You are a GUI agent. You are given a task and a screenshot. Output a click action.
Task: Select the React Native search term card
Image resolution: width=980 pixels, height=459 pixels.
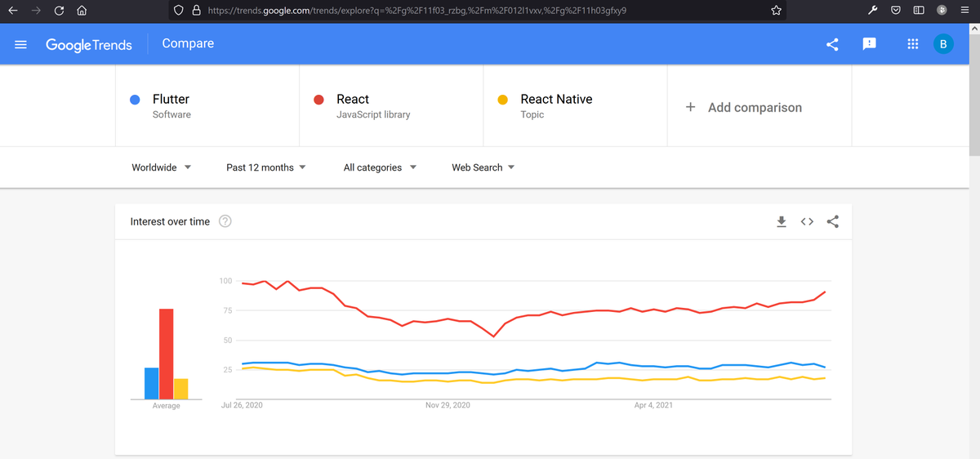(576, 106)
